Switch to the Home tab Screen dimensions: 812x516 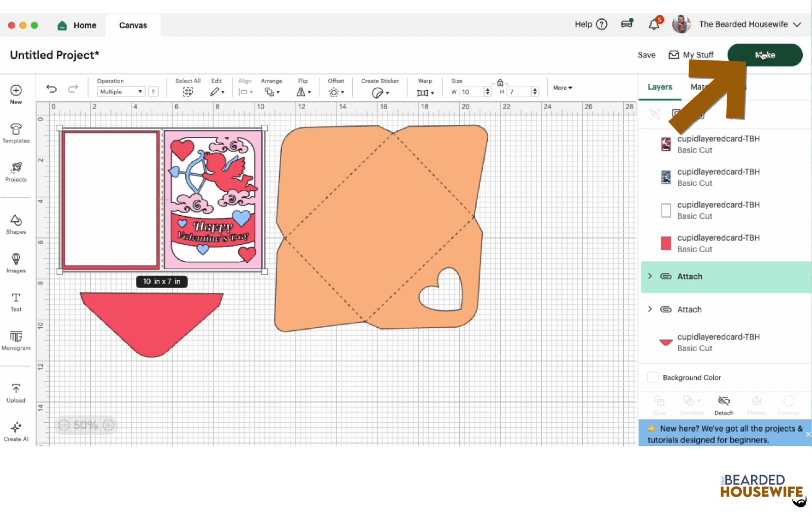pyautogui.click(x=77, y=25)
